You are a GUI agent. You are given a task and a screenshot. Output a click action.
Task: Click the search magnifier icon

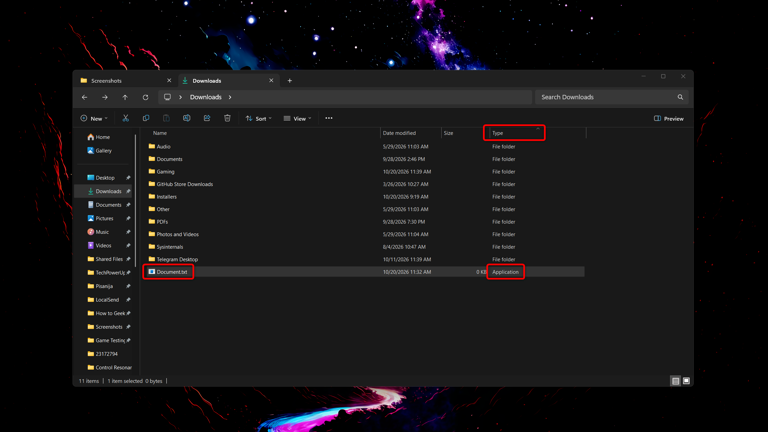680,97
